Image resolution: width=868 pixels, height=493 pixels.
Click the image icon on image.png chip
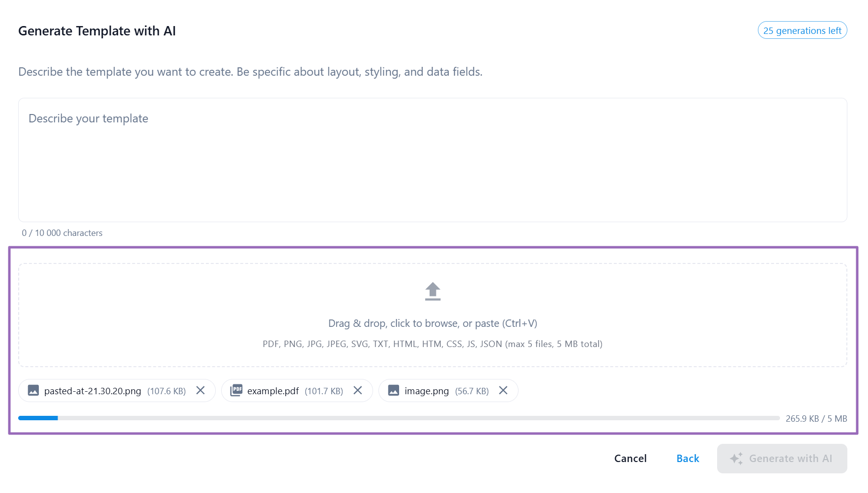(x=393, y=390)
